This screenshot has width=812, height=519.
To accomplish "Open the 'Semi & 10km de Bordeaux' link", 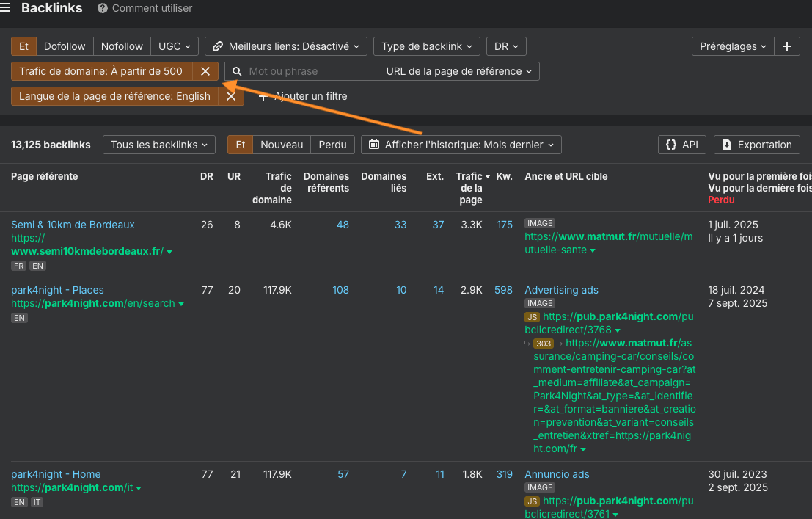I will point(73,225).
